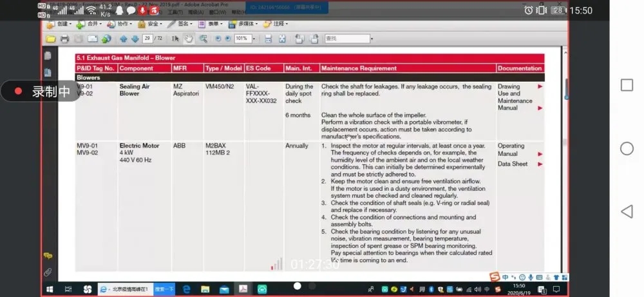This screenshot has width=644, height=297.
Task: Click the fit full page icon
Action: pos(282,39)
